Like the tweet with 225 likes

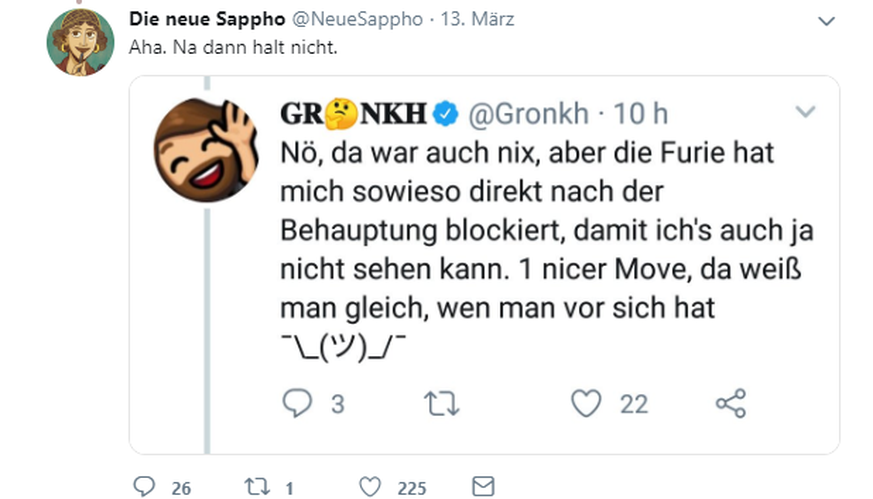point(370,487)
